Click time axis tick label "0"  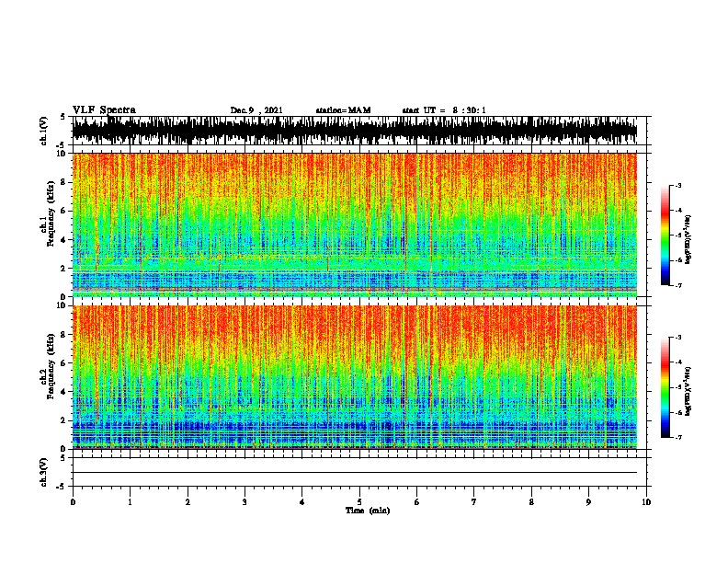pos(73,502)
